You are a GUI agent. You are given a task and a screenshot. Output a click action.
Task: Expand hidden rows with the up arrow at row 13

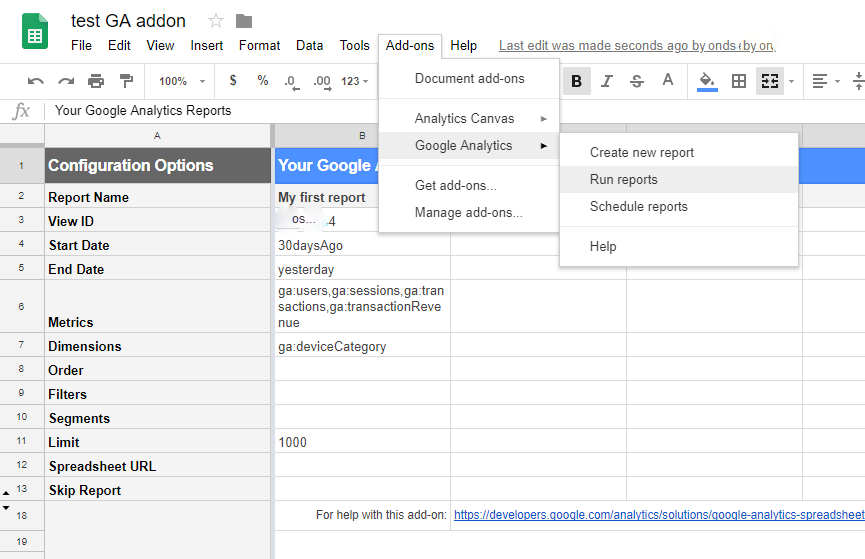point(6,492)
